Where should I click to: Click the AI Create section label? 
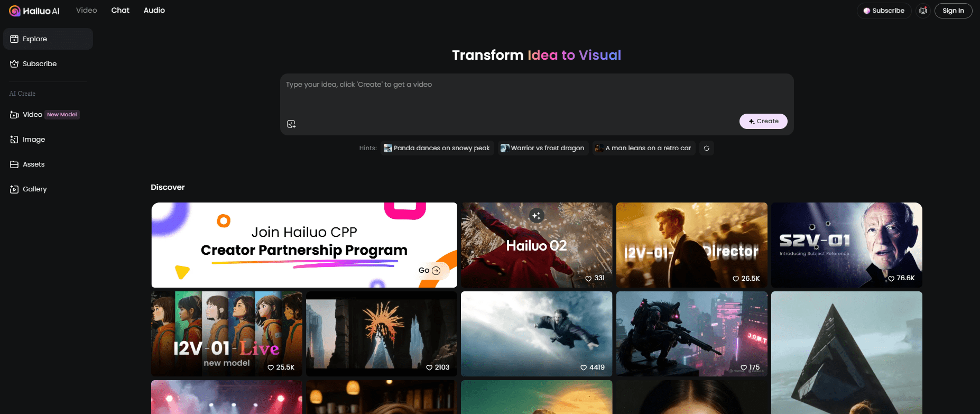click(22, 94)
